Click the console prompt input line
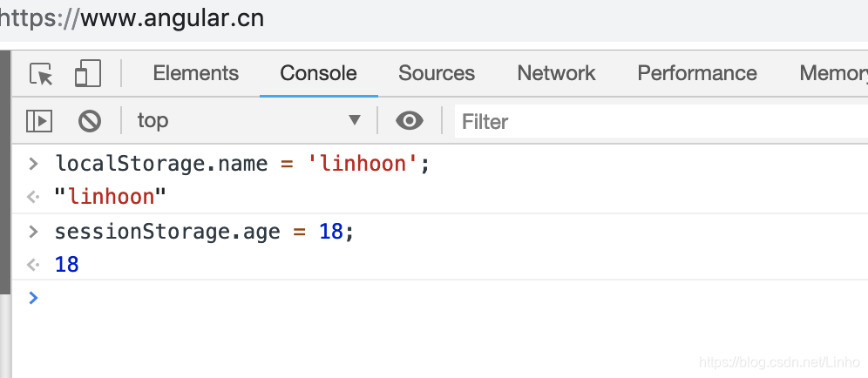Screen dimensions: 868x378 click(x=436, y=298)
